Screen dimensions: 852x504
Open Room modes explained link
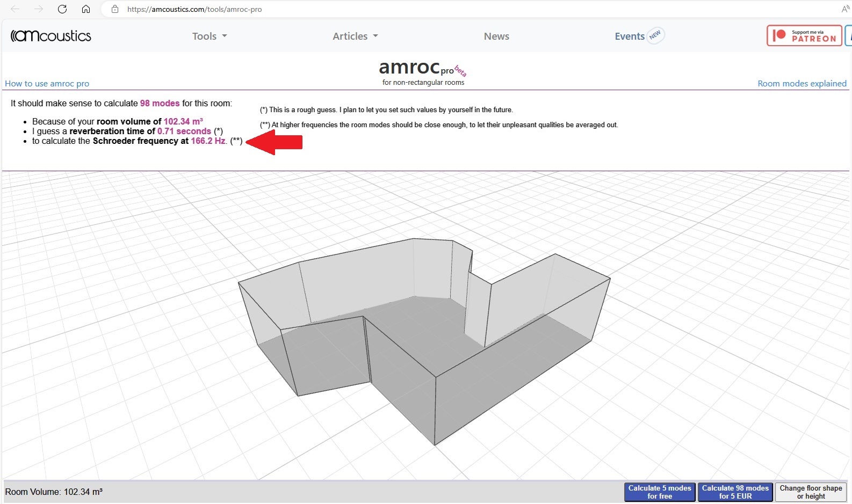point(802,83)
